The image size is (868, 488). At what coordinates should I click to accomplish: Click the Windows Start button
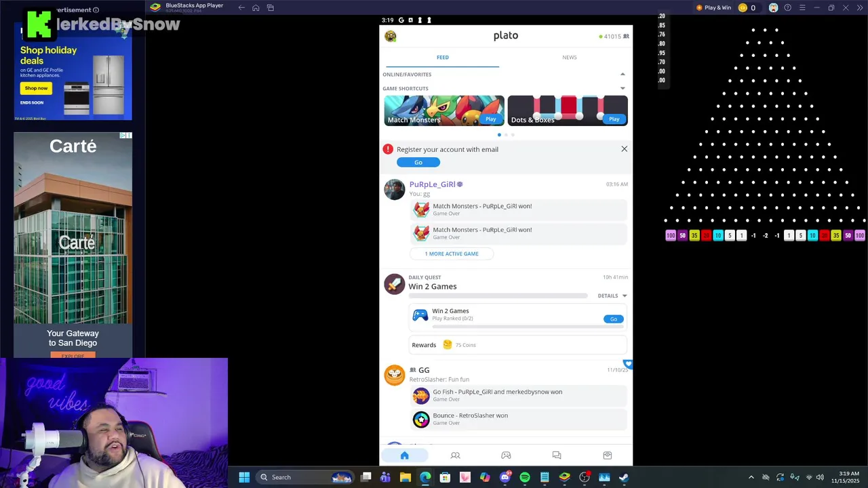[244, 477]
